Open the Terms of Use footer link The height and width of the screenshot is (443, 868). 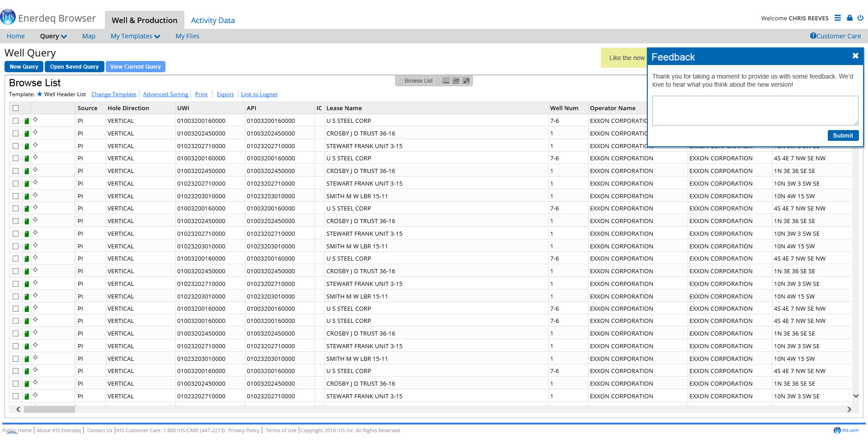(x=281, y=430)
